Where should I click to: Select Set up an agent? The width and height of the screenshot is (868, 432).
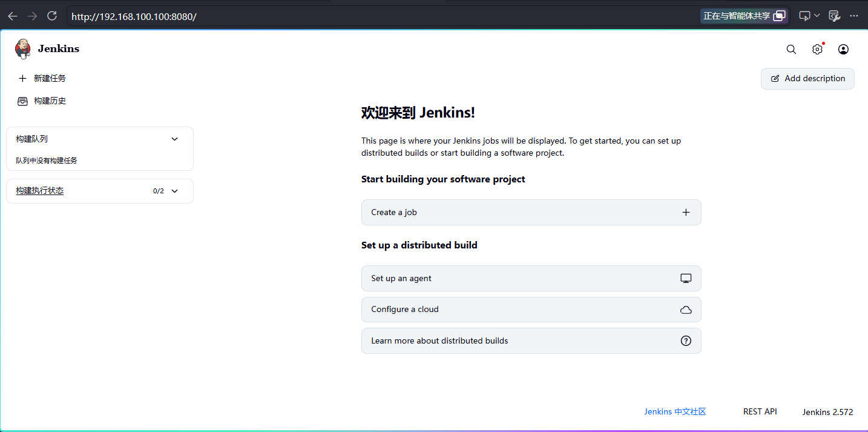click(531, 279)
